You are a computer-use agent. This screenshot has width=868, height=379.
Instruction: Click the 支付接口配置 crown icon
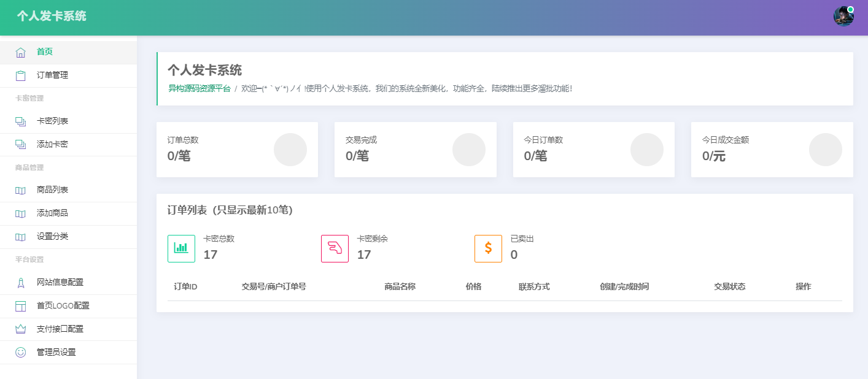click(x=21, y=329)
